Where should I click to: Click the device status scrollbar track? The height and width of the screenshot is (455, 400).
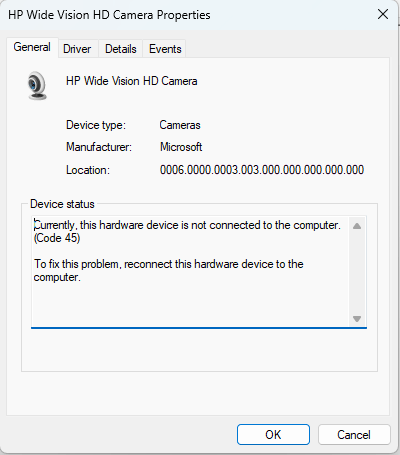click(x=357, y=273)
